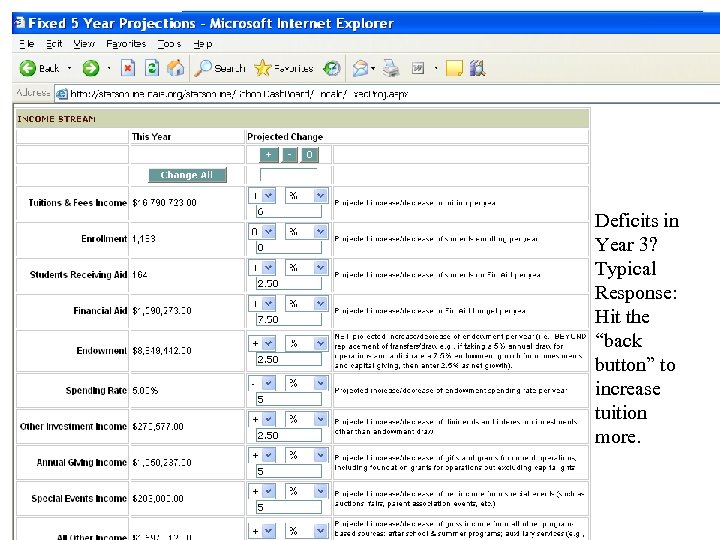Open the Favorites menu

click(x=126, y=44)
